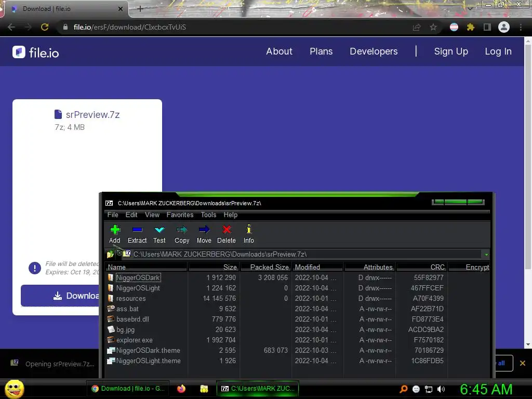Switch to the 7-Zip taskbar window button
This screenshot has height=399, width=532.
tap(258, 389)
